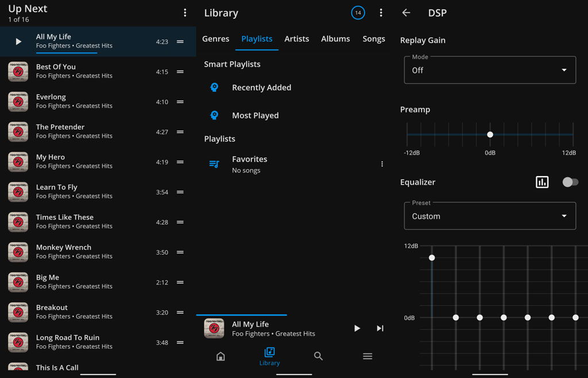This screenshot has height=378, width=588.
Task: Click the reorder handle for The Pretender
Action: pyautogui.click(x=180, y=132)
